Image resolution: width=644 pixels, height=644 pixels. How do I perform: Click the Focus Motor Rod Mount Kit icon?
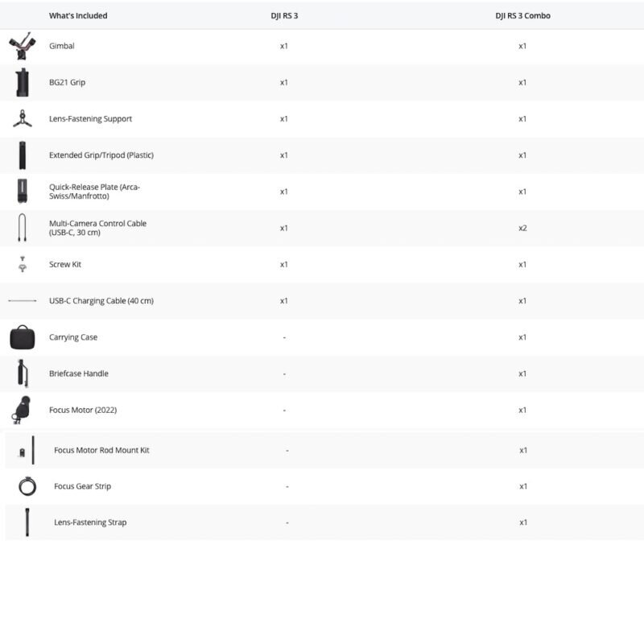click(x=27, y=450)
